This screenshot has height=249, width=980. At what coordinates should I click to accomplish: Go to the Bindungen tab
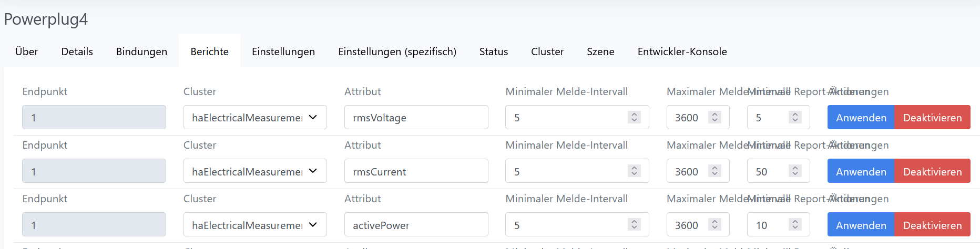[x=141, y=51]
